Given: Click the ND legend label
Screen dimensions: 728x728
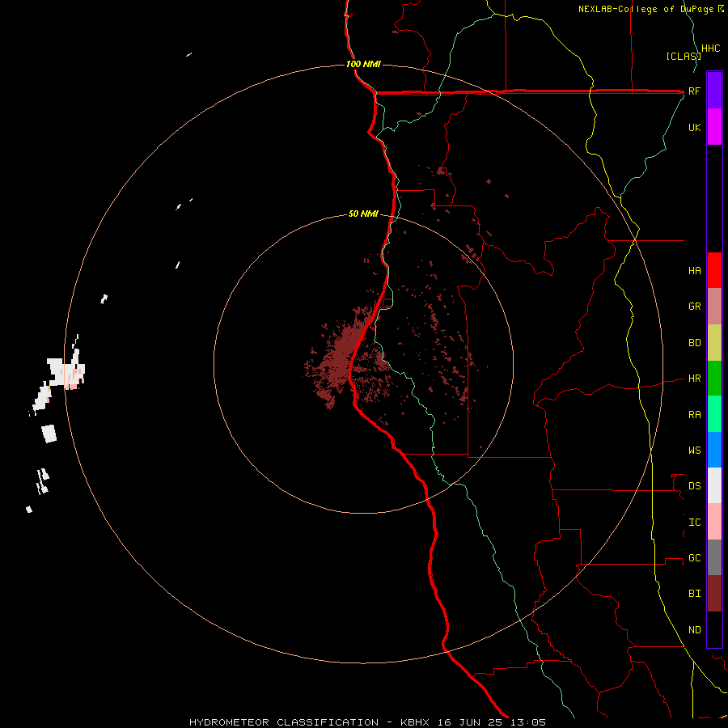Looking at the screenshot, I should pos(694,630).
